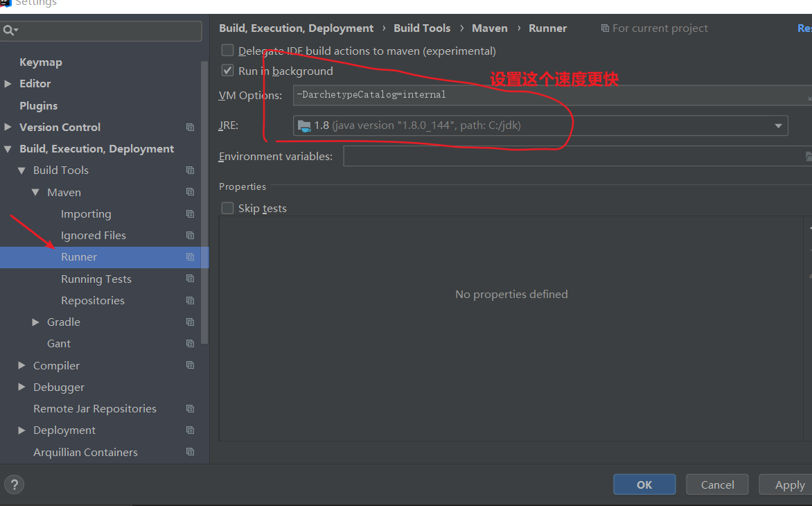
Task: Click project-level icon beside Importing
Action: [x=190, y=214]
